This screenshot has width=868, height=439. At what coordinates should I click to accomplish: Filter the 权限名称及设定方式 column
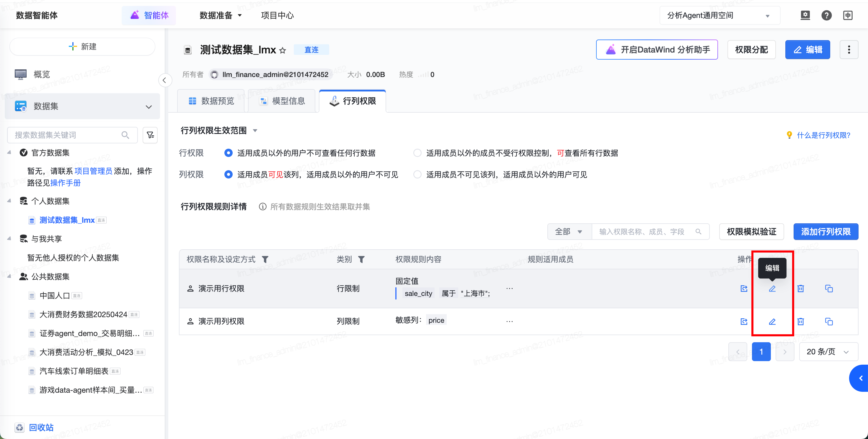pos(265,259)
